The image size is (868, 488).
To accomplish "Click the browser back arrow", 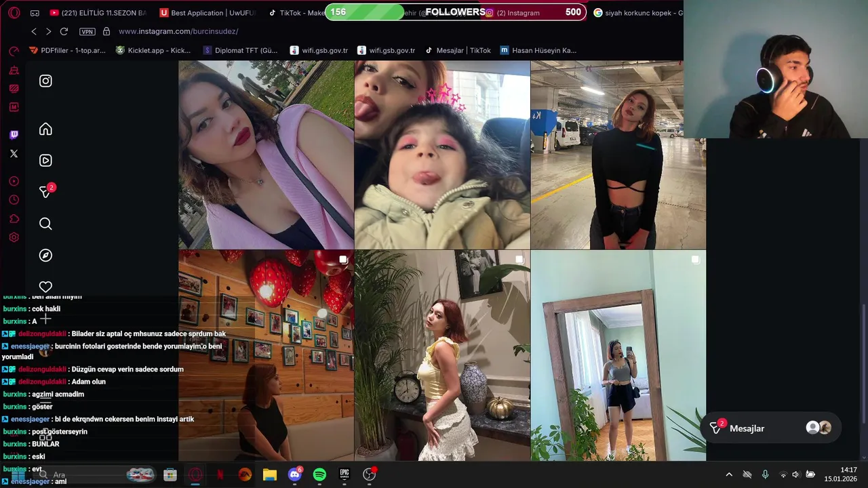I will [x=34, y=31].
